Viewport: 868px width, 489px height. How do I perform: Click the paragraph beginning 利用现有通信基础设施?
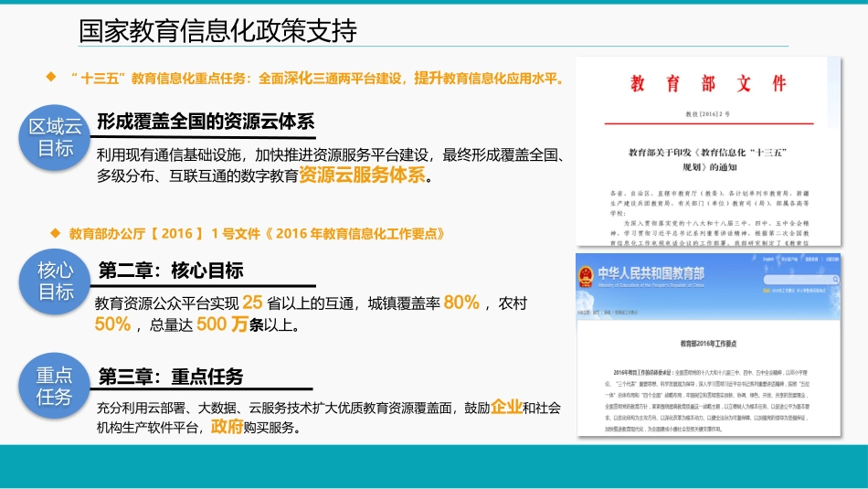click(331, 165)
